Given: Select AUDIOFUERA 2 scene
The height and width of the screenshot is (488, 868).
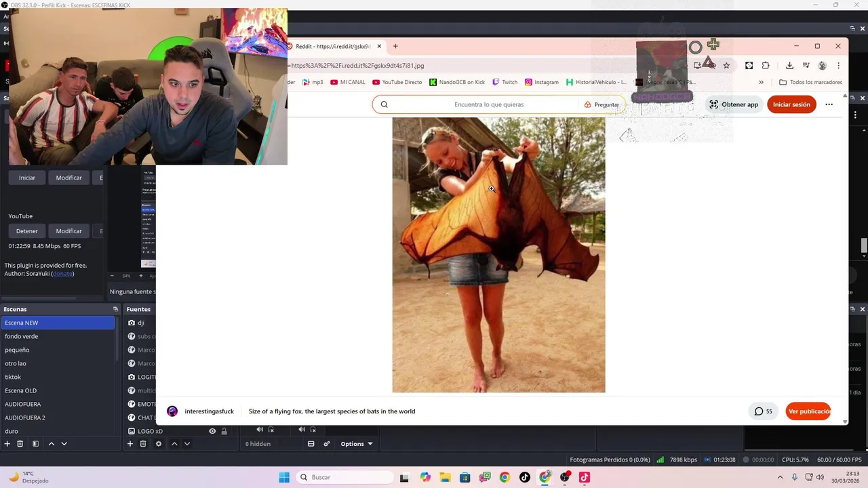Looking at the screenshot, I should 58,418.
